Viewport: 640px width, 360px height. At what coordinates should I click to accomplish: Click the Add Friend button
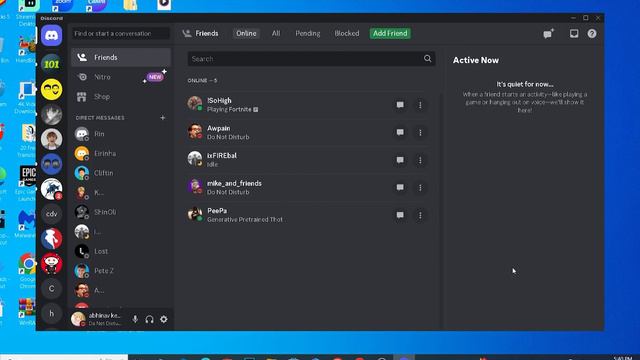tap(390, 33)
